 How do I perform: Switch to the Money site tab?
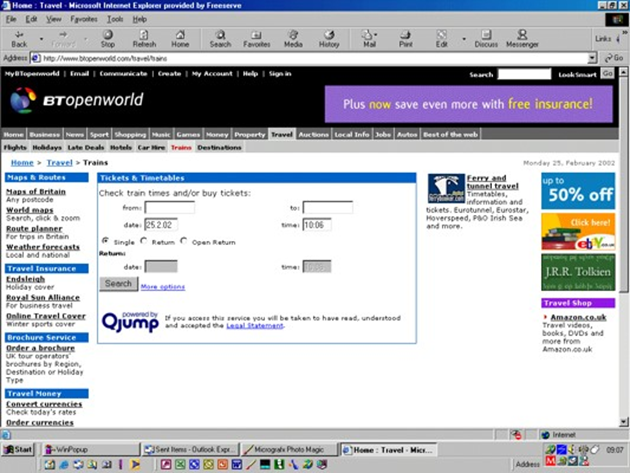217,134
